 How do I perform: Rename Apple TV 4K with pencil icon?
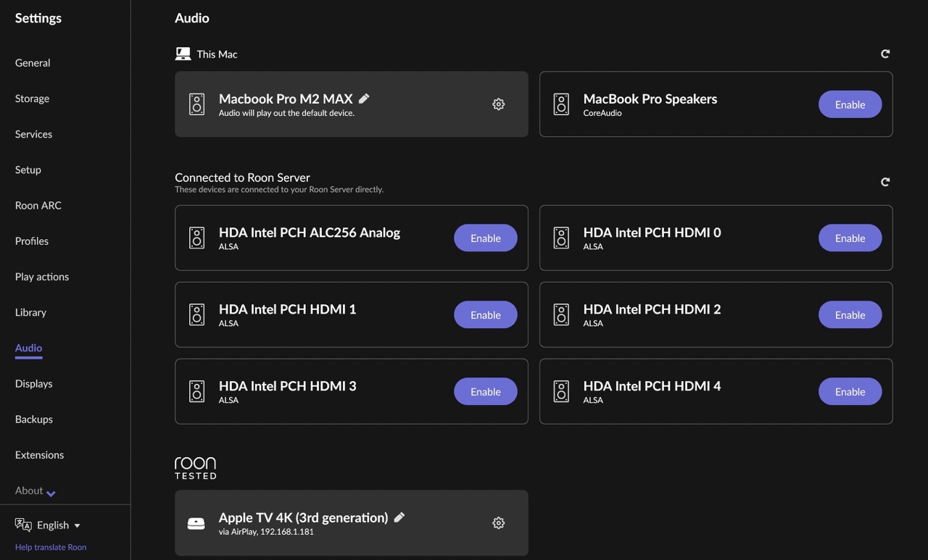coord(399,517)
